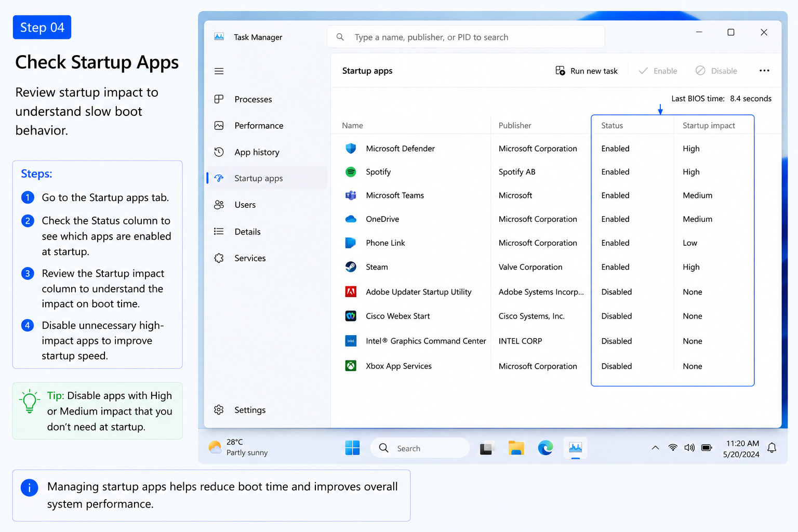
Task: Click the Valve Corporation publisher cell
Action: 530,267
